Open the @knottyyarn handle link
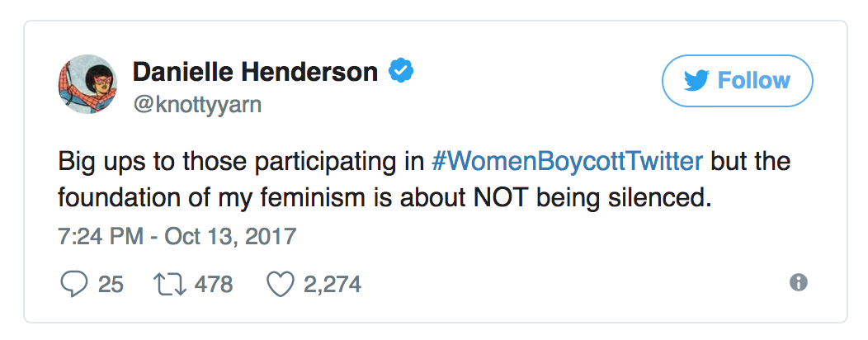This screenshot has height=340, width=868. coord(197,106)
